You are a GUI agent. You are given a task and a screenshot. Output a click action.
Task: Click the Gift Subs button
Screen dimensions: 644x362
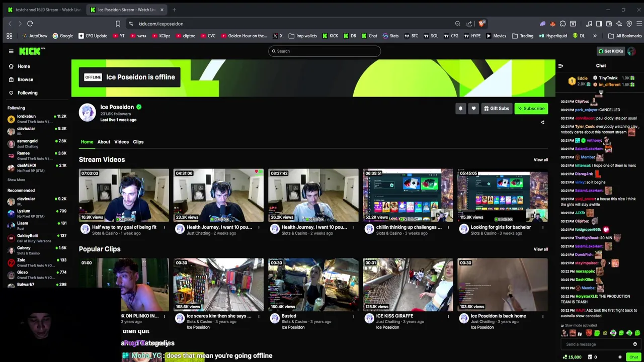click(497, 108)
